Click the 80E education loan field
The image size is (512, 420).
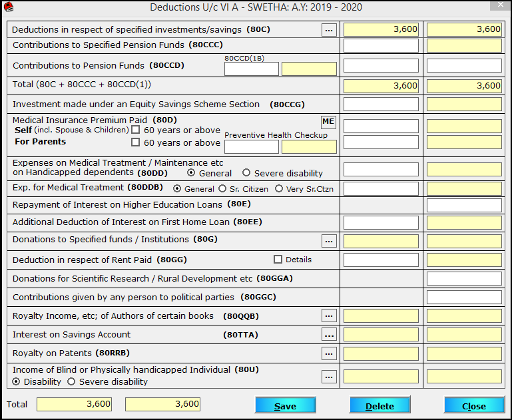464,206
